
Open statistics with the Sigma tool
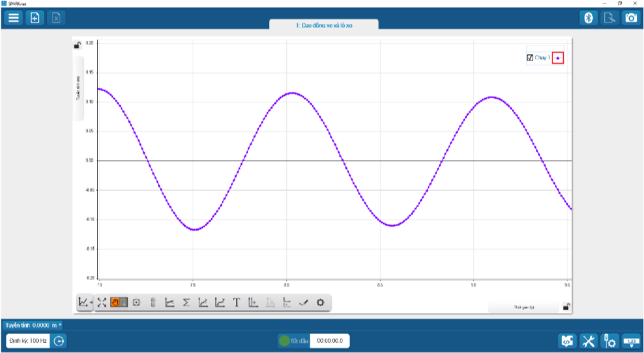pos(186,302)
